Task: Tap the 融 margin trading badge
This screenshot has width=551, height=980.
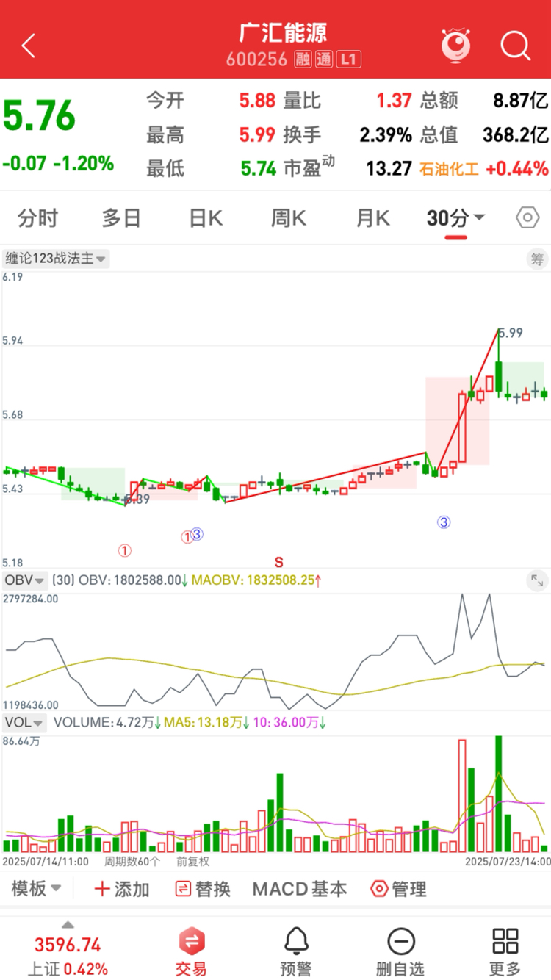Action: click(303, 60)
